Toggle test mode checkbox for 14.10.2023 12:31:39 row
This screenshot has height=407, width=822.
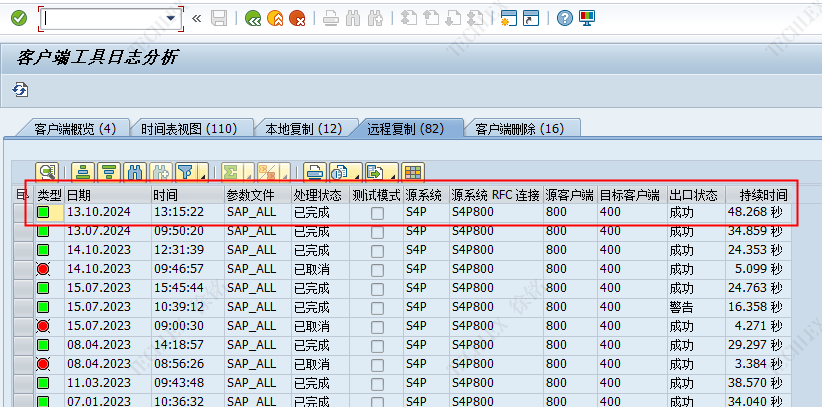click(x=377, y=250)
